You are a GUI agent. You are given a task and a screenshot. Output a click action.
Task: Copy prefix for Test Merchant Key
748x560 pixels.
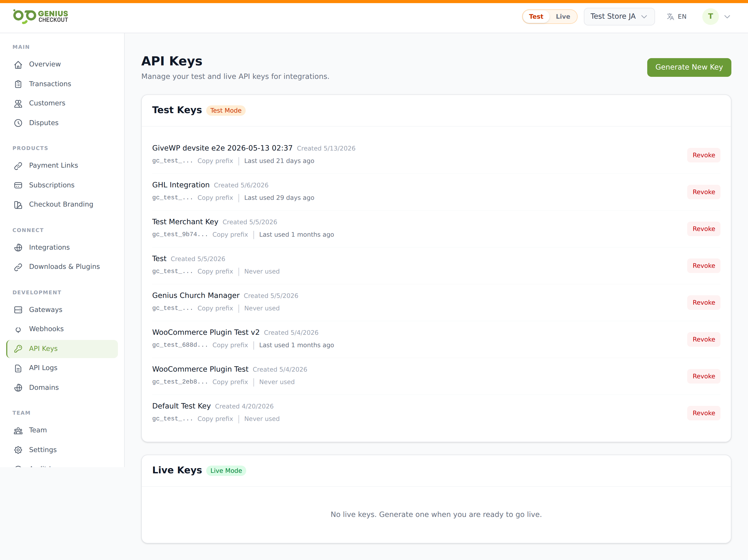[x=230, y=235]
